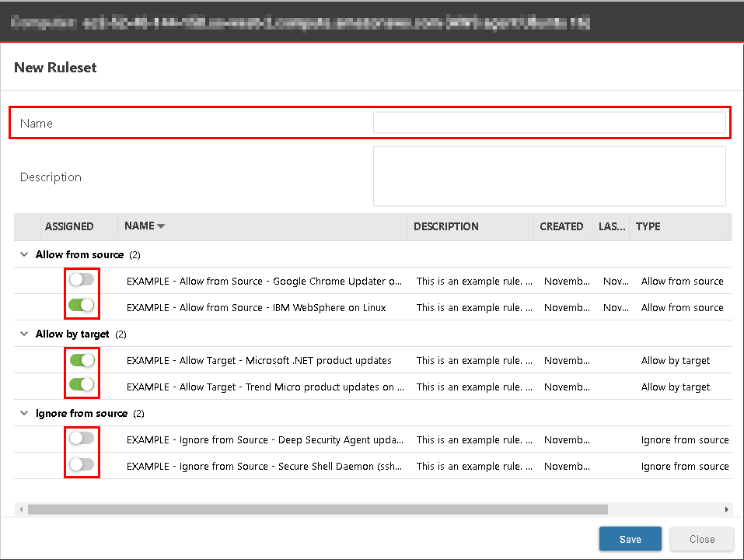Click the ASSIGNED column header
This screenshot has width=744, height=560.
click(72, 226)
